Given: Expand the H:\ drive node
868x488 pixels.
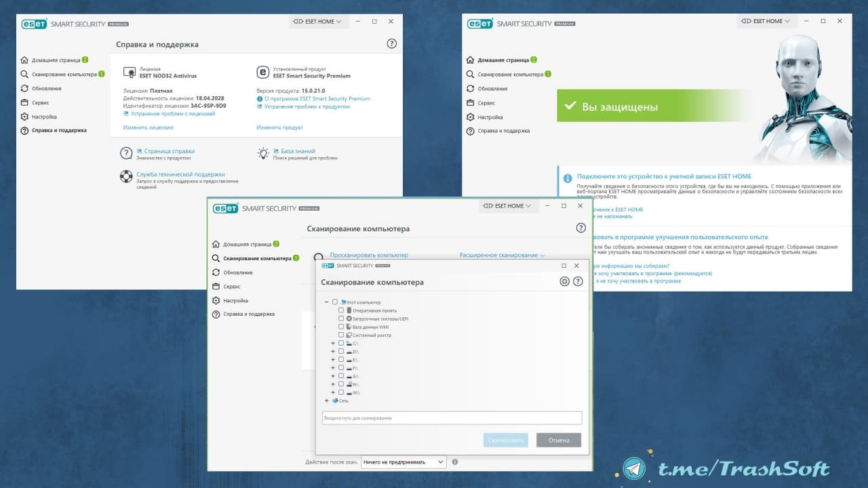Looking at the screenshot, I should coord(333,384).
